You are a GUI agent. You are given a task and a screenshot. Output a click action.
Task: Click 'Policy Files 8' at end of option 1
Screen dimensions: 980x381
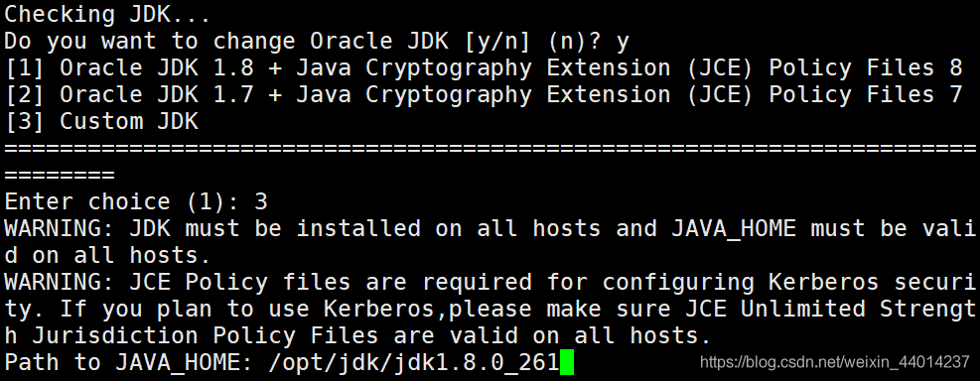(x=865, y=68)
